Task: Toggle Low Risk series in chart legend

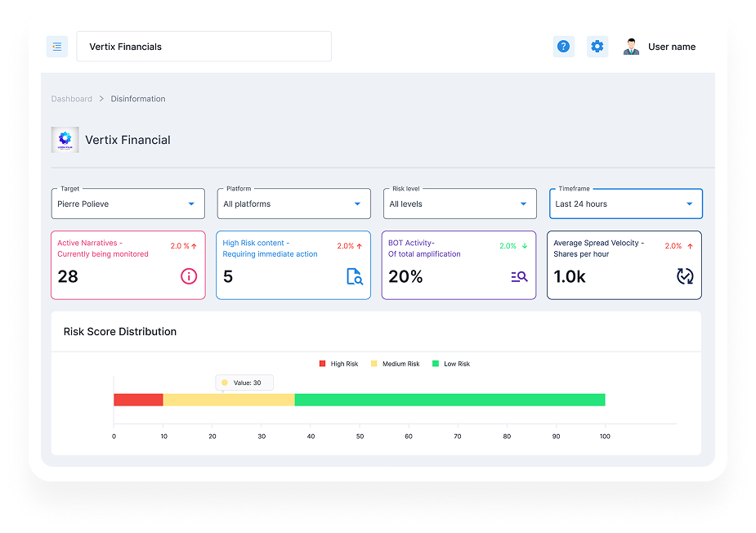Action: (x=451, y=364)
